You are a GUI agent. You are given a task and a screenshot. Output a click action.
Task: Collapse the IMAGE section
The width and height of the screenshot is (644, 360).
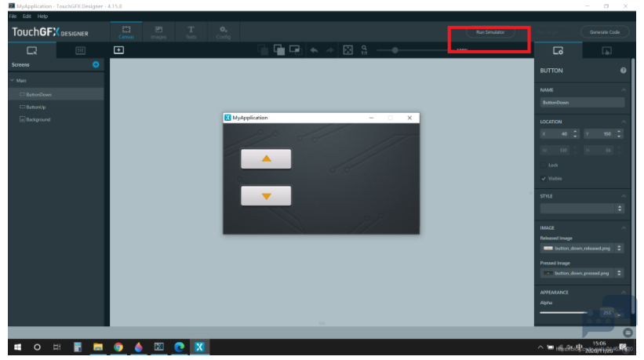(x=624, y=227)
